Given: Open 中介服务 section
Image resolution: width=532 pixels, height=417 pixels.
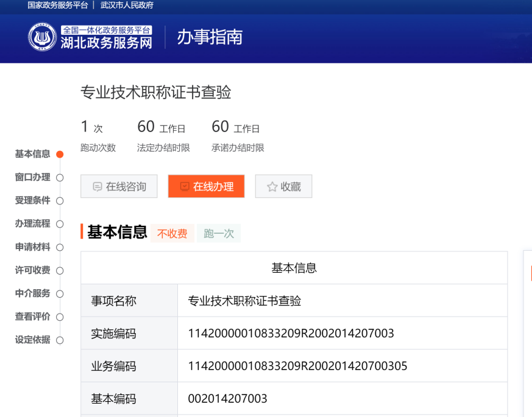Looking at the screenshot, I should pos(33,293).
